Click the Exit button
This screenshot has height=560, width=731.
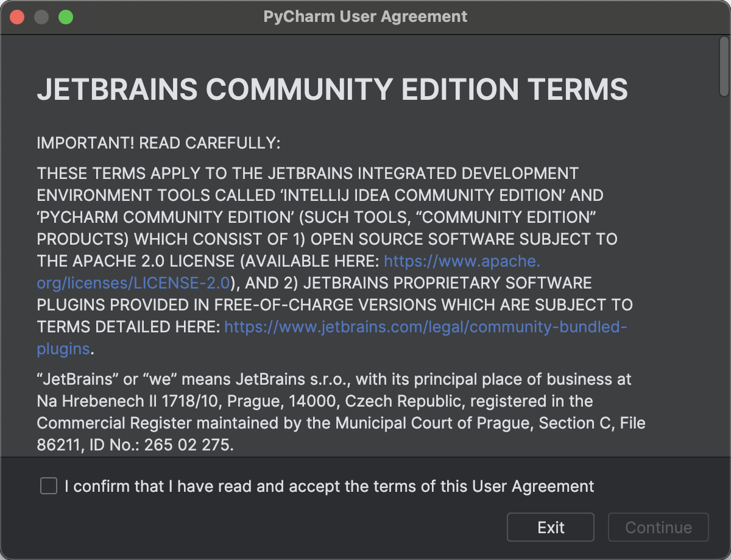coord(551,527)
